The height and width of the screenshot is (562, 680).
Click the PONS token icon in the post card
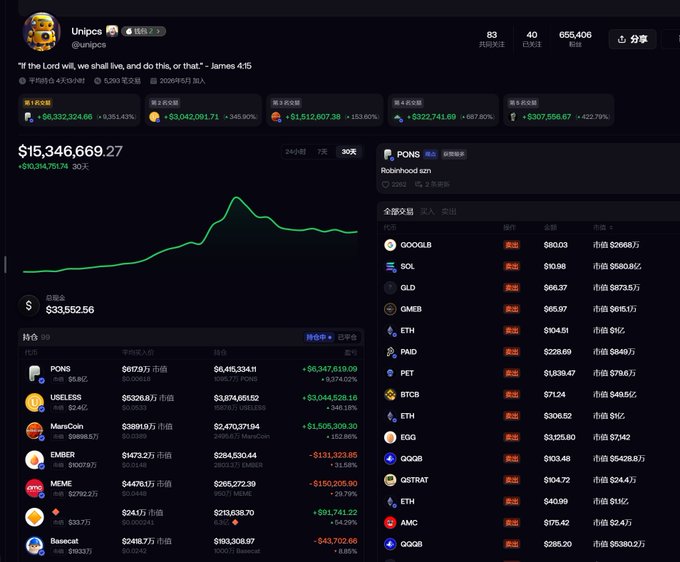[x=388, y=154]
